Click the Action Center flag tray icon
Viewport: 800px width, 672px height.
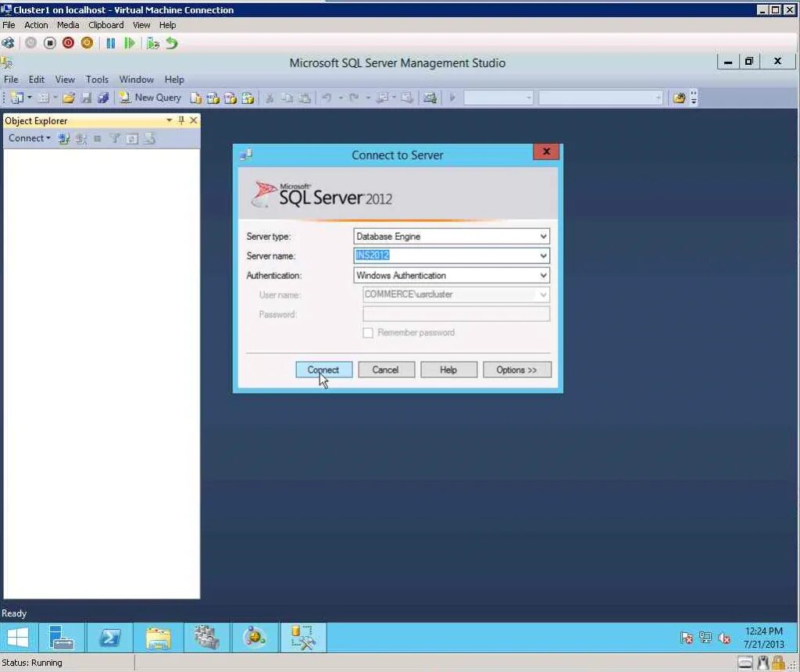click(x=687, y=638)
